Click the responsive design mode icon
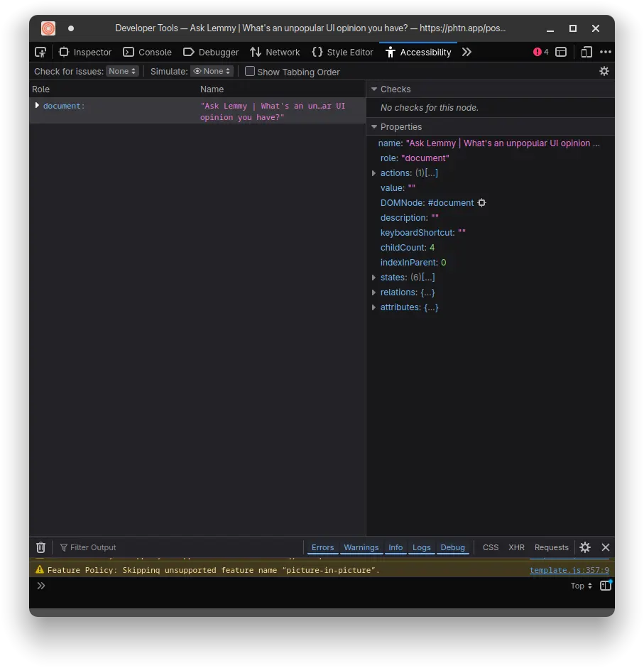This screenshot has height=668, width=644. click(x=586, y=52)
